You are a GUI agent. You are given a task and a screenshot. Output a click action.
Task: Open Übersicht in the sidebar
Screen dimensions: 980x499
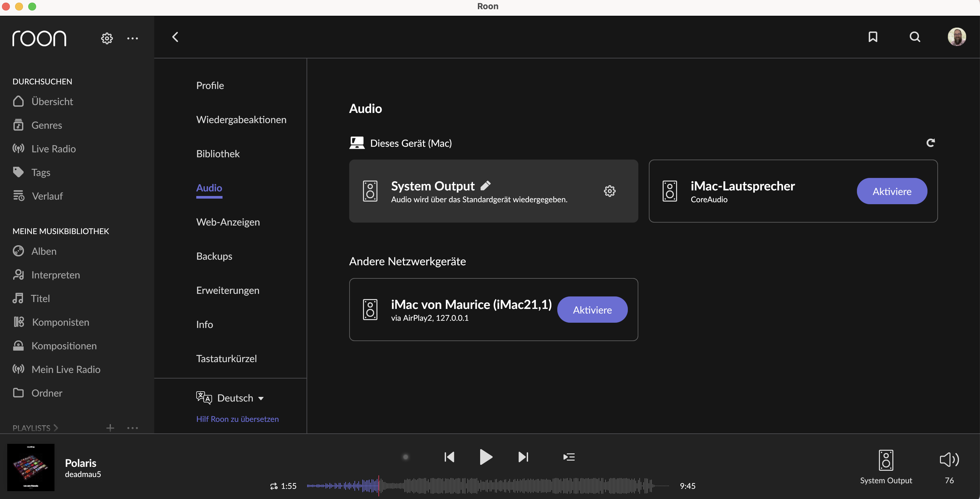point(43,101)
